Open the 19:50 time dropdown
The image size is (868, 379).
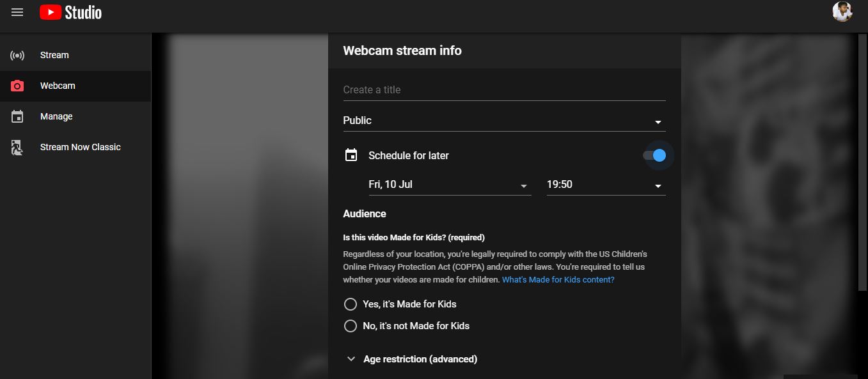pos(605,185)
